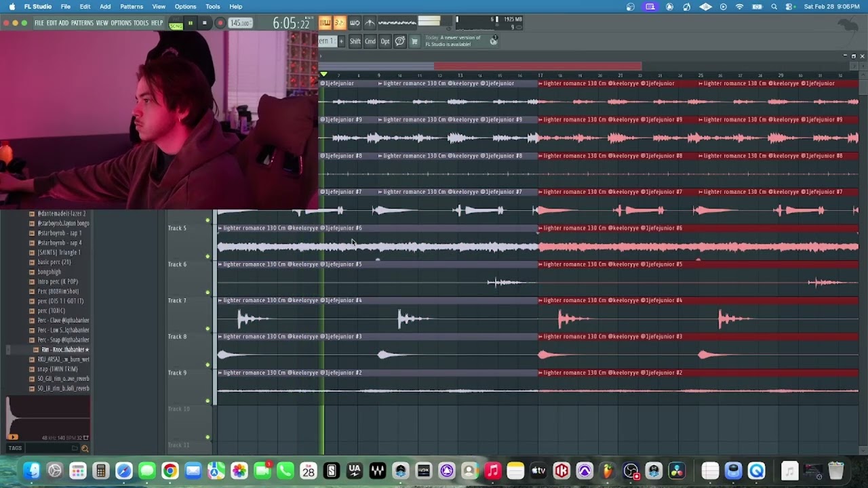Stop playback with the stop button

point(204,23)
